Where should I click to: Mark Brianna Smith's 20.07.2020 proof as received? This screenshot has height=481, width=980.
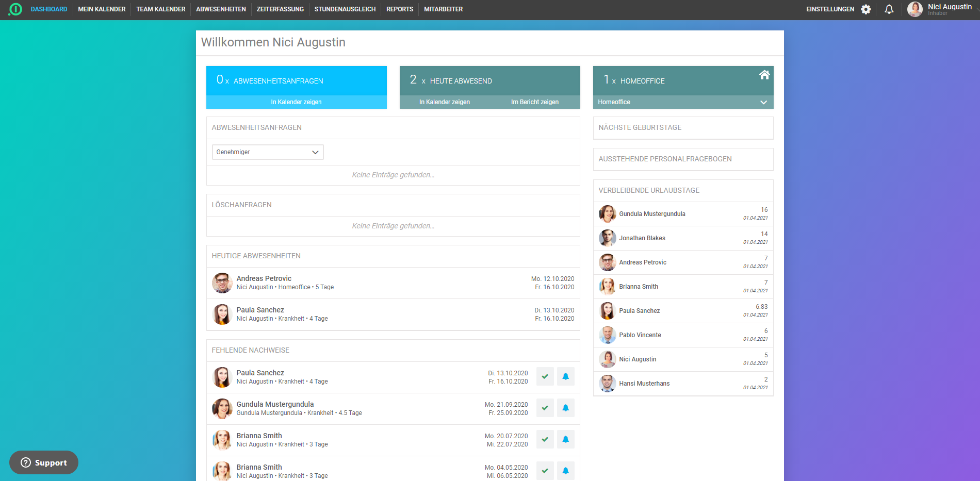click(x=545, y=439)
